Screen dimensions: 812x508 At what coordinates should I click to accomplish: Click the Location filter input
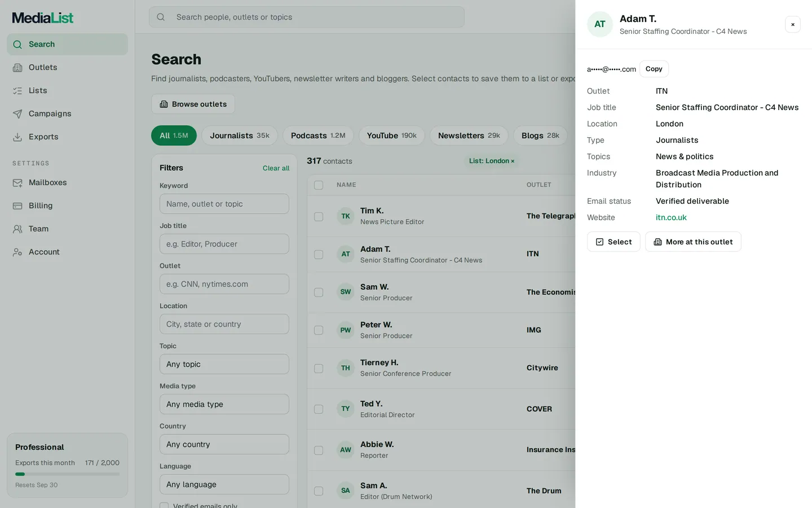point(224,324)
